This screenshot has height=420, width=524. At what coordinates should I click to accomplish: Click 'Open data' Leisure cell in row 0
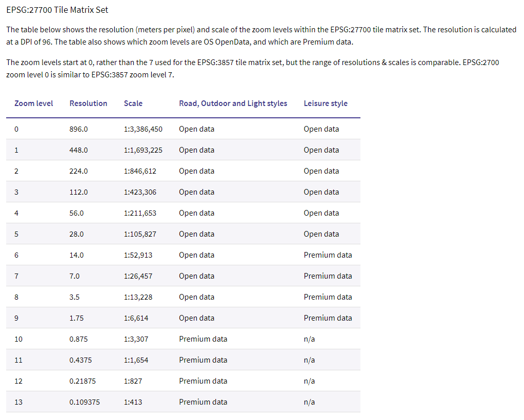[321, 129]
